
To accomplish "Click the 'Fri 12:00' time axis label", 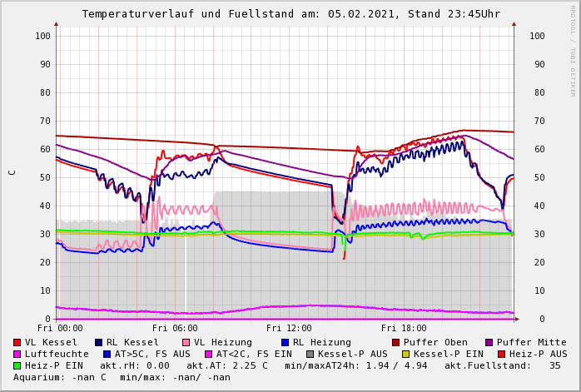I will (x=289, y=328).
